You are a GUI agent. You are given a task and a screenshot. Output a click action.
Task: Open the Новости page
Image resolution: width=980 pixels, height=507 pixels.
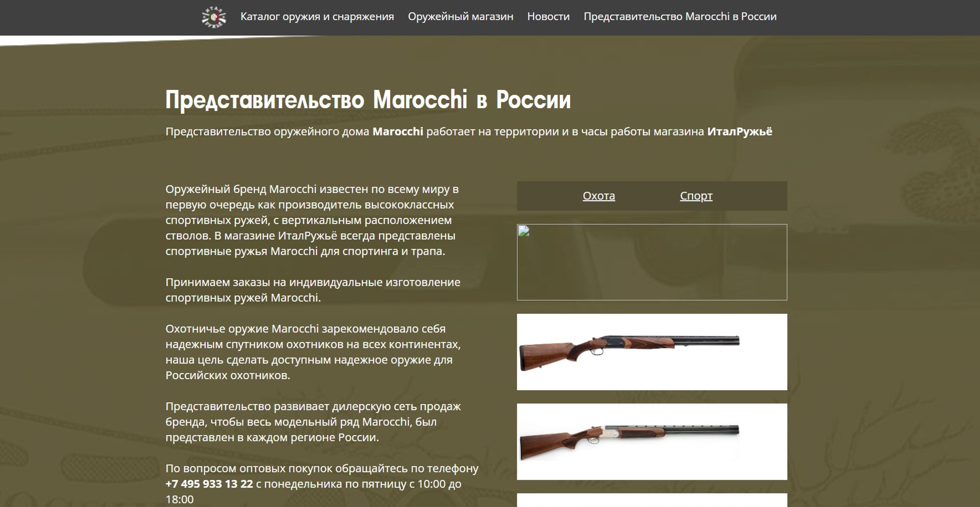point(548,16)
